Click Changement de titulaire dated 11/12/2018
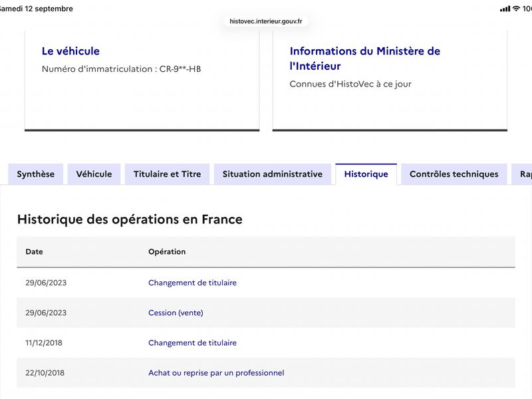The width and height of the screenshot is (532, 399). 192,342
